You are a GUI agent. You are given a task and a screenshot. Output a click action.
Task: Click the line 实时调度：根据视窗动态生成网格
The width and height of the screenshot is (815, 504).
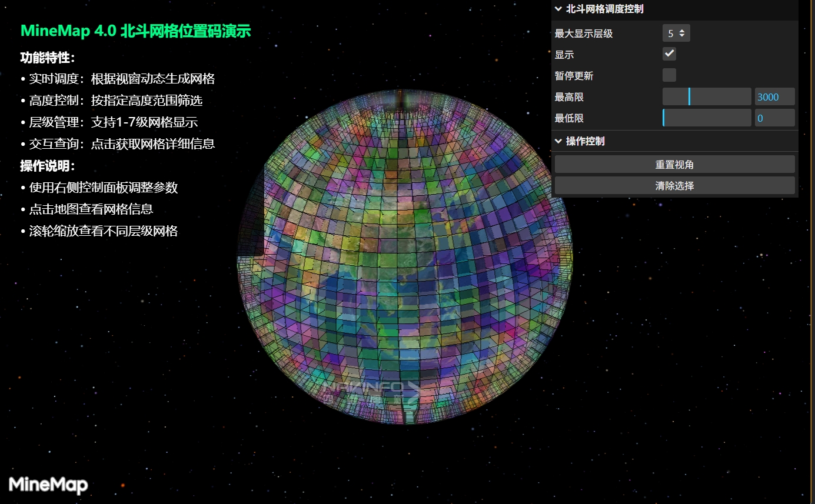(118, 79)
